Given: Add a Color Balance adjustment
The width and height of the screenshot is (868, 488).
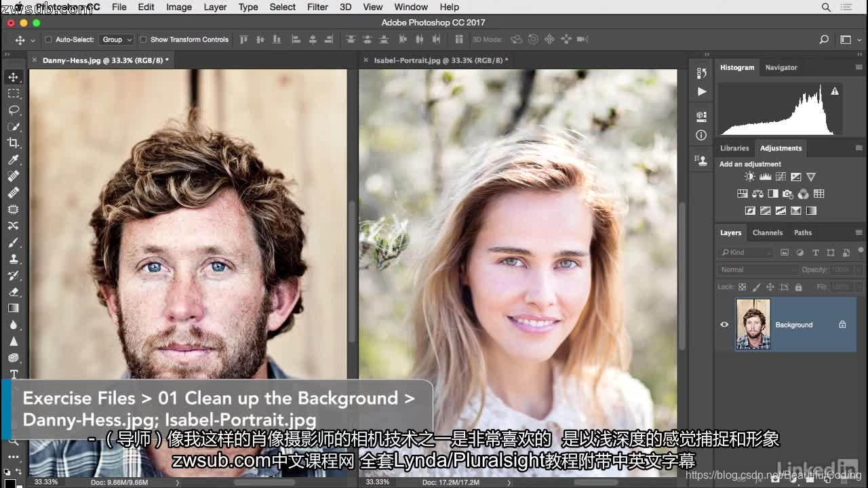Looking at the screenshot, I should (x=757, y=194).
